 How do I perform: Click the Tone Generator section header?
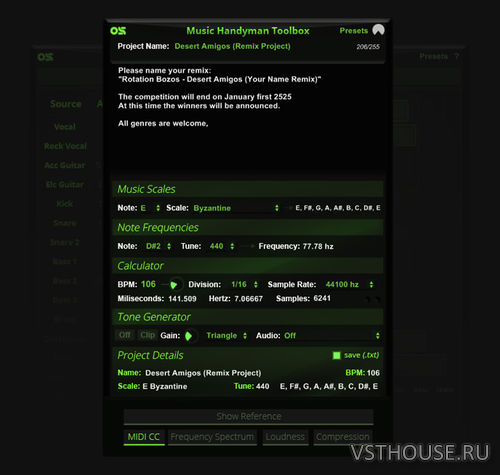coord(248,317)
